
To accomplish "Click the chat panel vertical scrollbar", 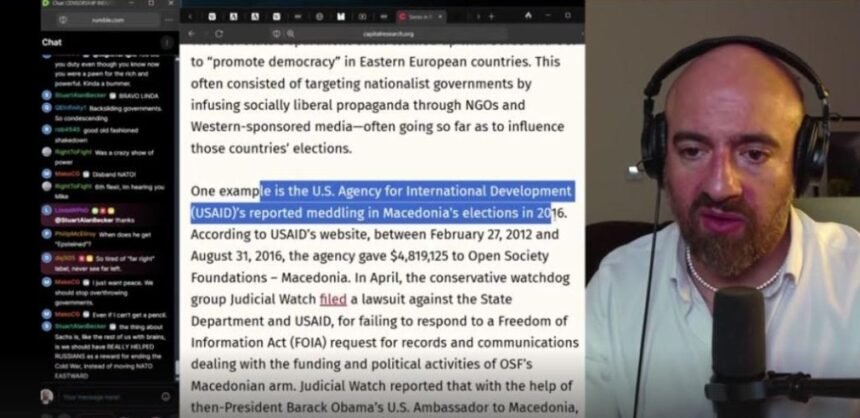I will (177, 217).
